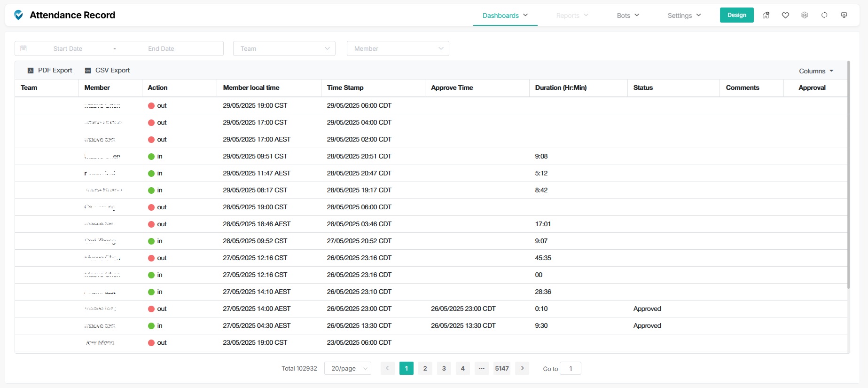The height and width of the screenshot is (388, 868).
Task: Click the presentation screen icon
Action: tap(844, 15)
